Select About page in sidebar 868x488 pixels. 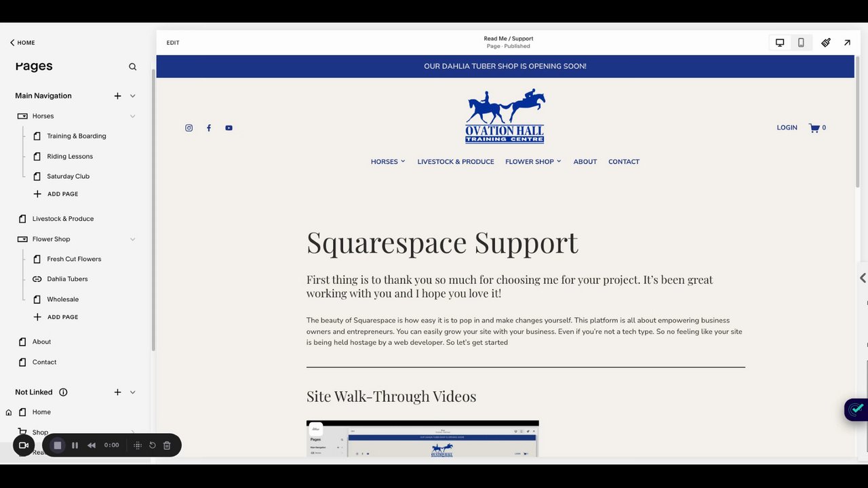41,342
